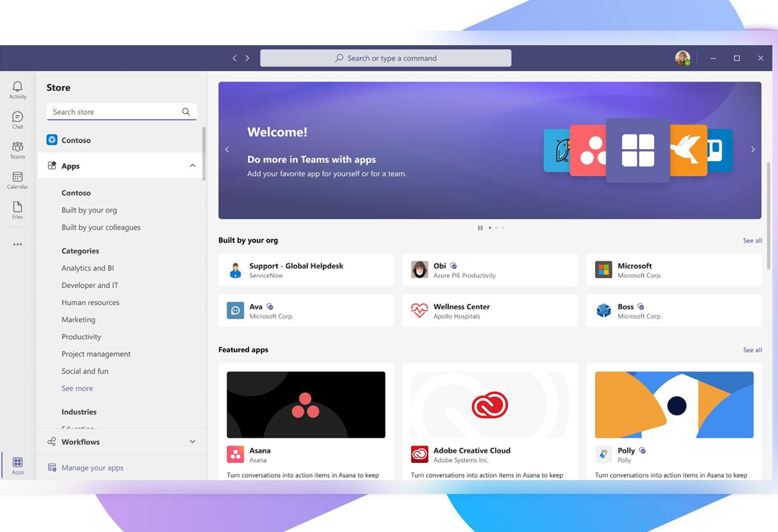Click See all for Built by your org

(752, 241)
